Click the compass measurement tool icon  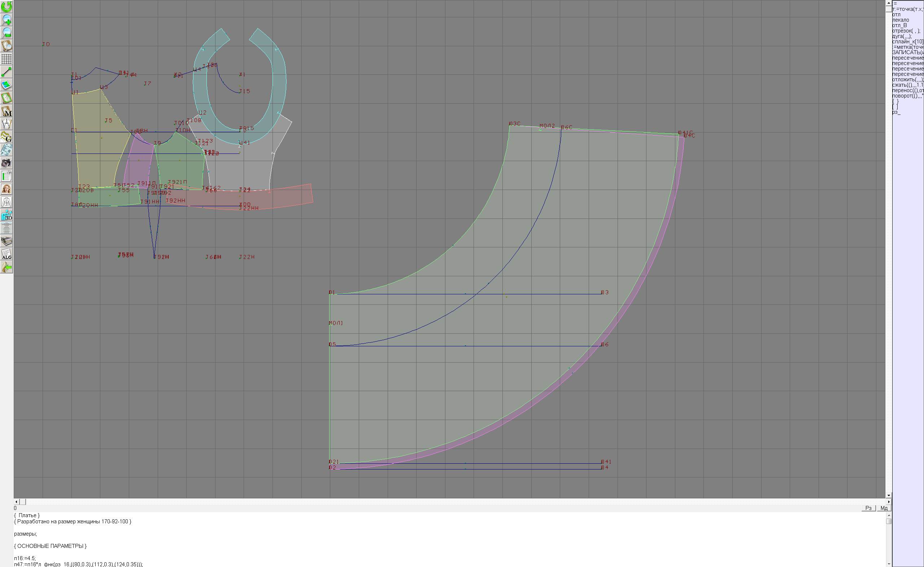pos(6,124)
